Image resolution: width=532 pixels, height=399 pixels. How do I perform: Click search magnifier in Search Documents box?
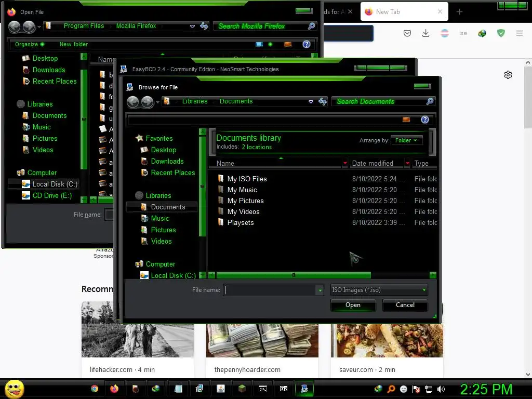click(430, 101)
